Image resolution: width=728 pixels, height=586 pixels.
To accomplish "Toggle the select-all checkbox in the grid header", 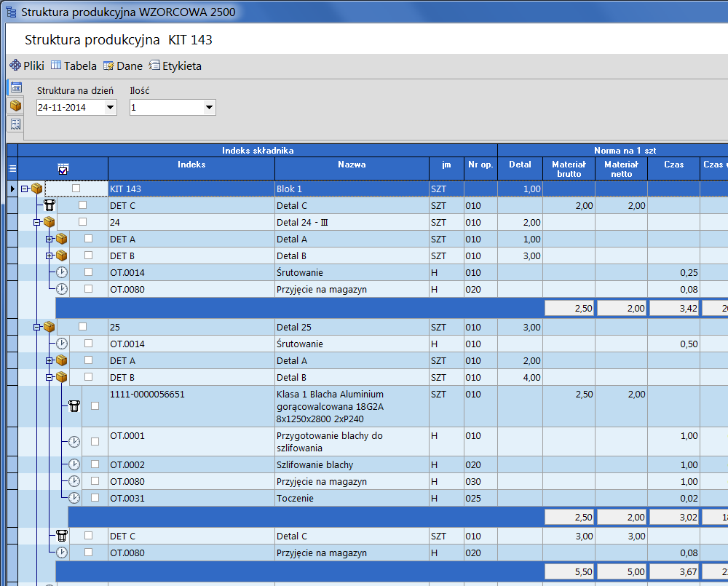I will (63, 169).
